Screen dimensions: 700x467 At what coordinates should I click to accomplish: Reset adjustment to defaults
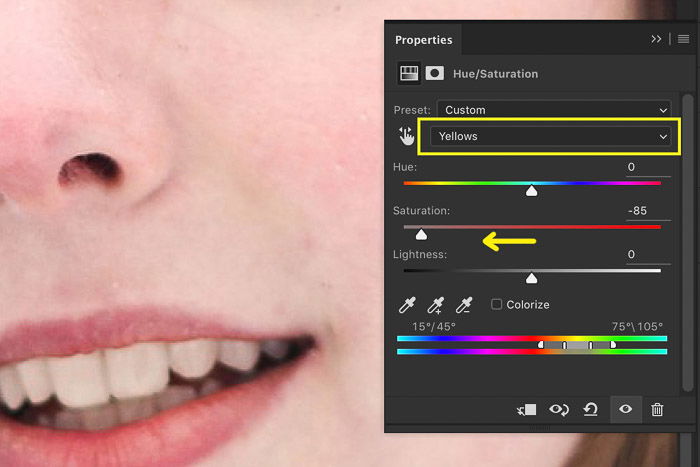[591, 409]
